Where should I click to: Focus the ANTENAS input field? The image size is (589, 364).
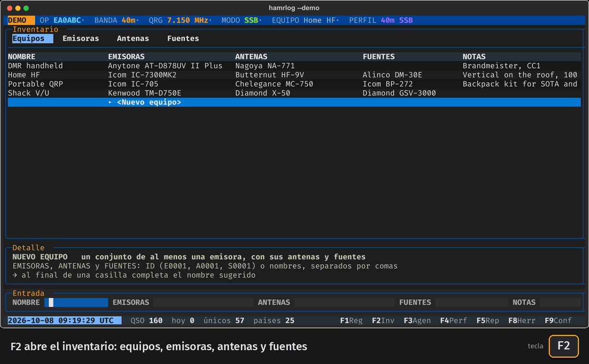tap(344, 302)
